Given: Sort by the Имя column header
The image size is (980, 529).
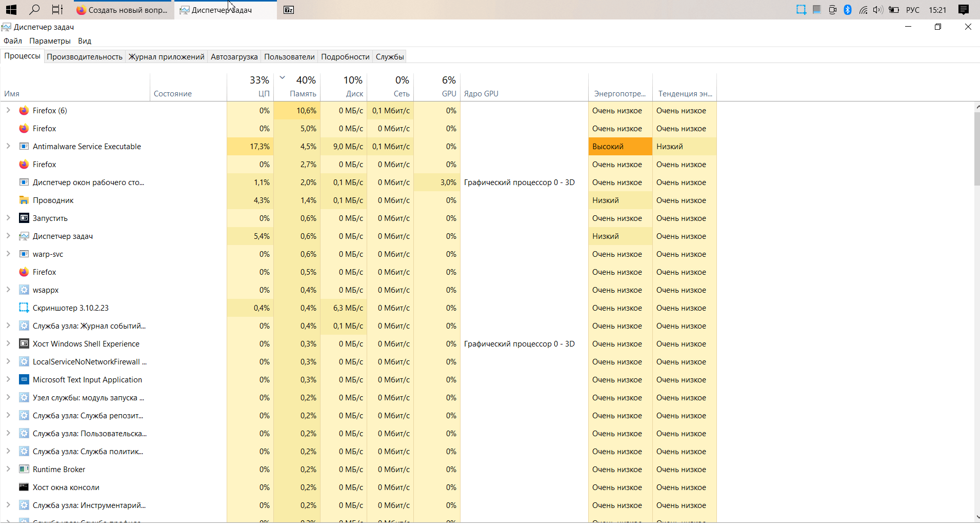Looking at the screenshot, I should pyautogui.click(x=75, y=87).
